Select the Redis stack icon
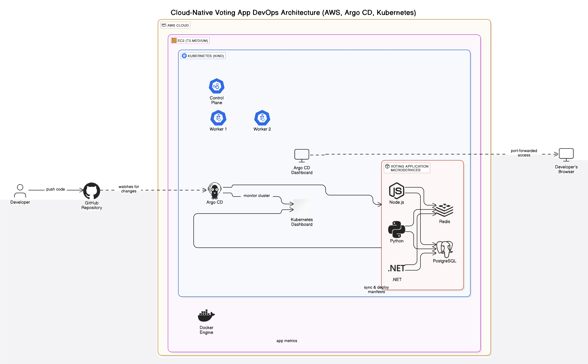 tap(444, 210)
